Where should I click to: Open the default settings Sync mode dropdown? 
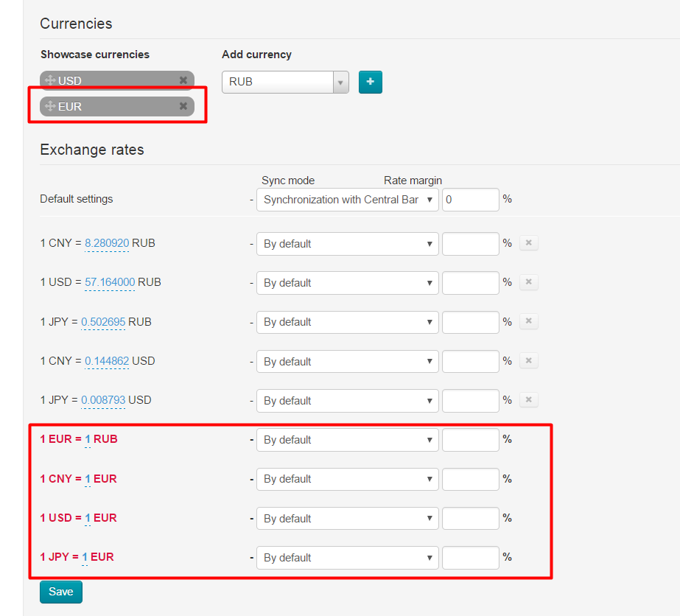coord(348,200)
